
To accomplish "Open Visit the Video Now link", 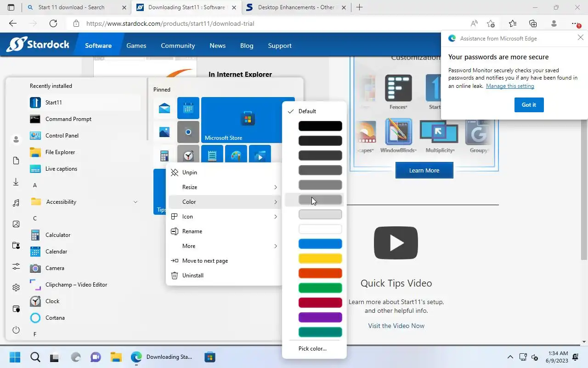I will pos(396,326).
